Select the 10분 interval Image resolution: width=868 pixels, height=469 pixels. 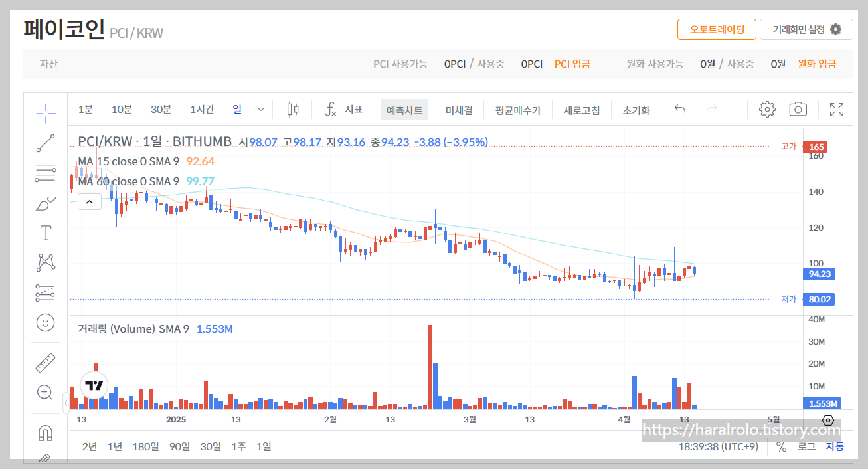pyautogui.click(x=122, y=110)
